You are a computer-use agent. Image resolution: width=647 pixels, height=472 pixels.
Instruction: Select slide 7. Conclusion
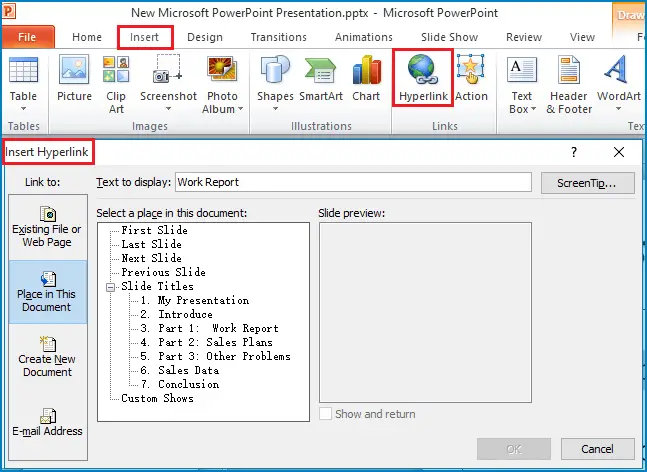coord(179,385)
